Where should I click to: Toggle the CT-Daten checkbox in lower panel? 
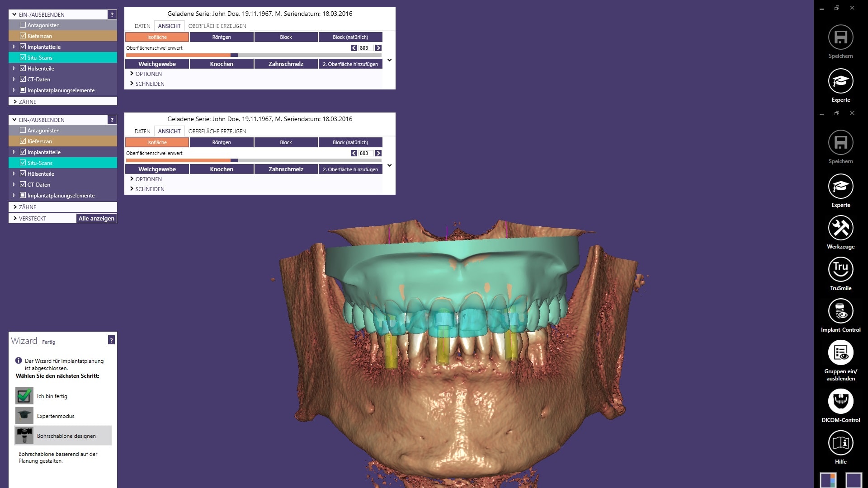pyautogui.click(x=23, y=184)
